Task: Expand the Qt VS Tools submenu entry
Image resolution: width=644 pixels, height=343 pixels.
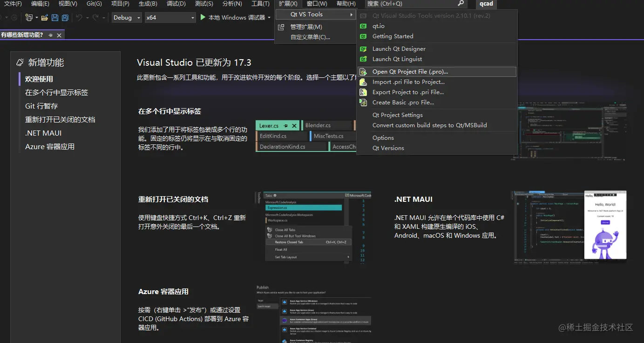Action: tap(316, 14)
